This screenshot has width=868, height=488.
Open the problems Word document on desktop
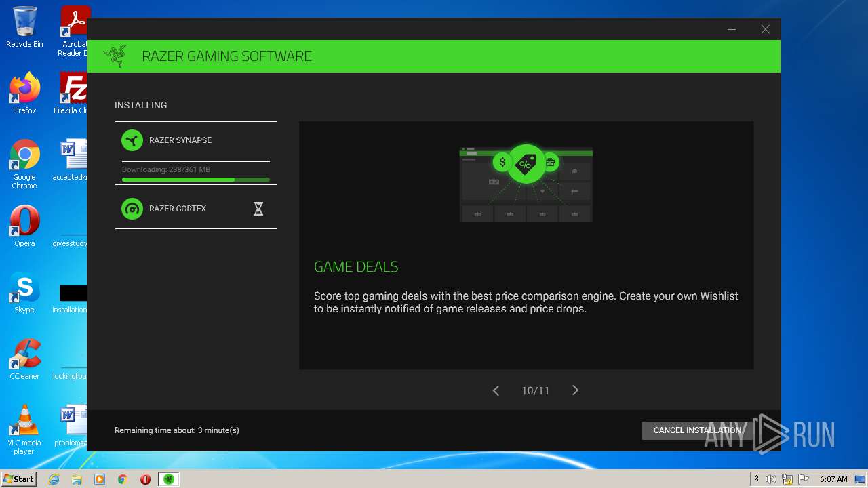coord(71,426)
